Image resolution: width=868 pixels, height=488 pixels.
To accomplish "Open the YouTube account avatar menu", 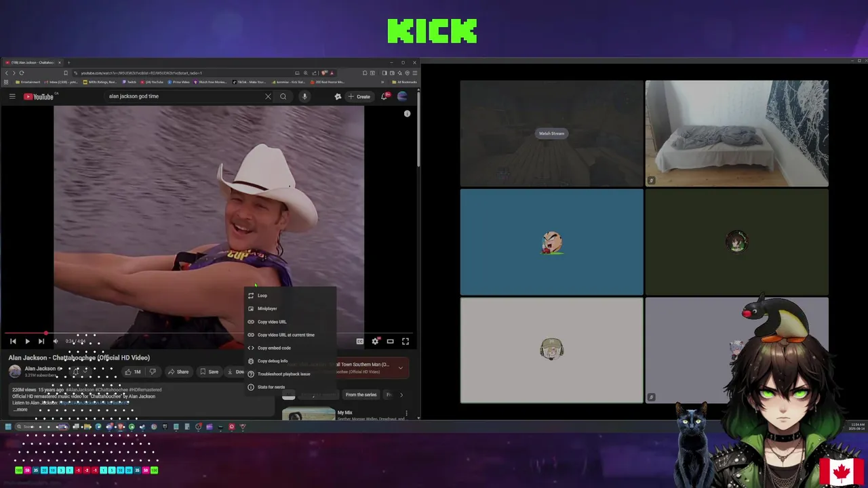I will (x=402, y=96).
